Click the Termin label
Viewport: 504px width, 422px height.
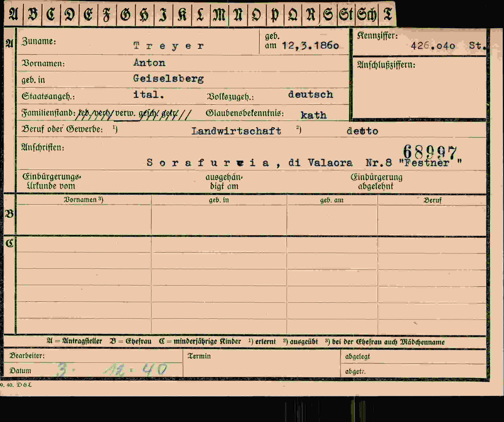point(199,356)
